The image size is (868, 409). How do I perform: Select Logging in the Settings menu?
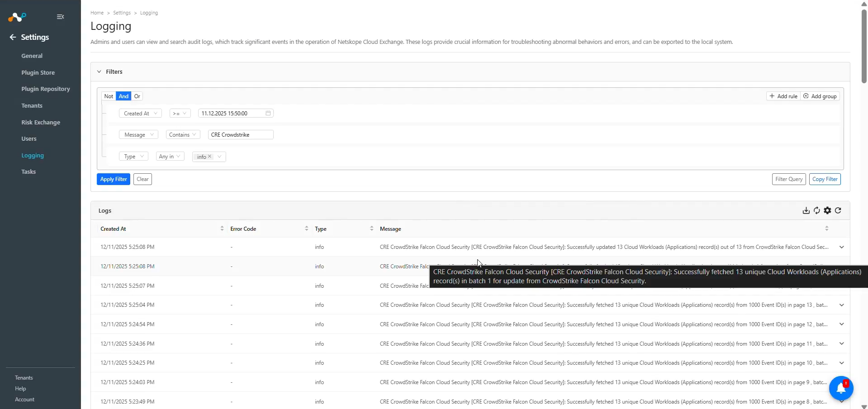coord(33,155)
